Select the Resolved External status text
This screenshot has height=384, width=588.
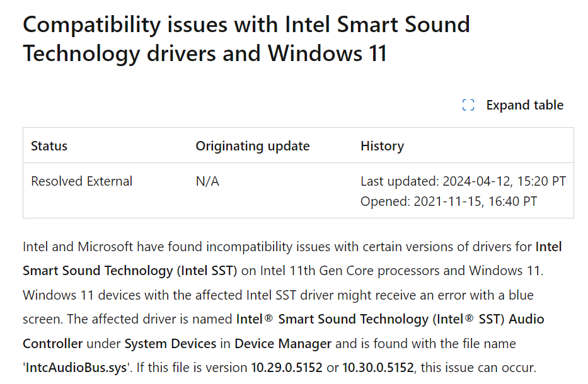81,181
